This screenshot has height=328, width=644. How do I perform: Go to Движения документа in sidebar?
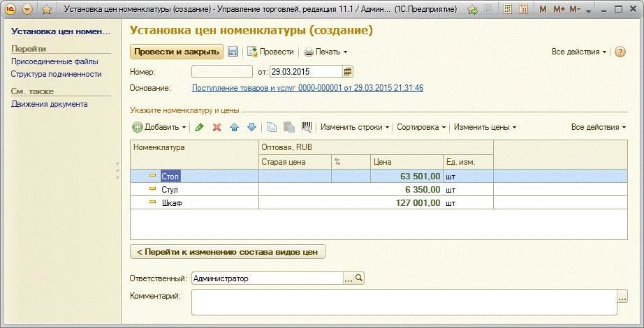click(49, 104)
